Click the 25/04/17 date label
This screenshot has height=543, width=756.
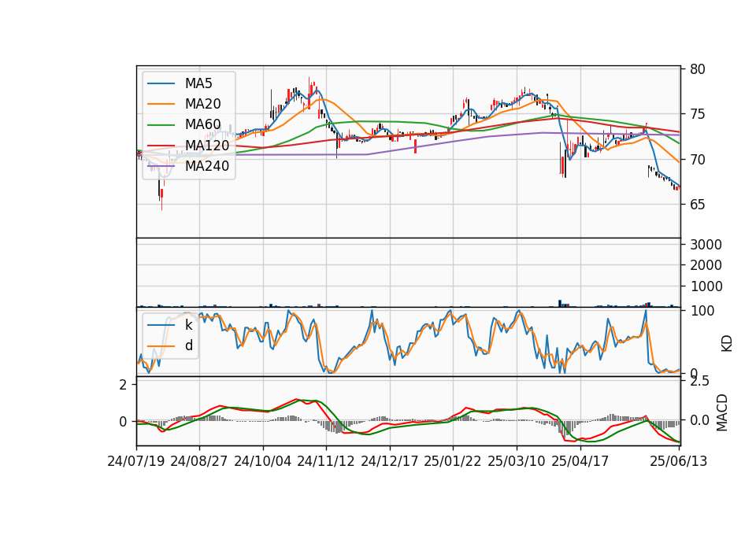(580, 461)
